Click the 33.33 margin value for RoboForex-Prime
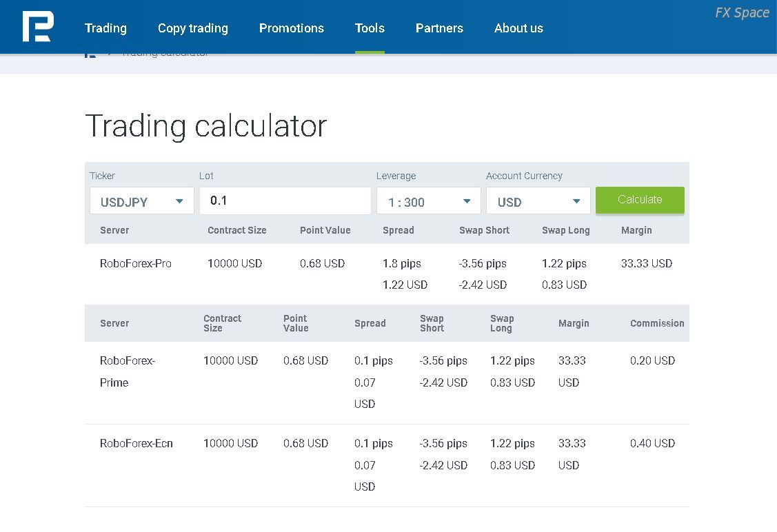 pos(572,360)
